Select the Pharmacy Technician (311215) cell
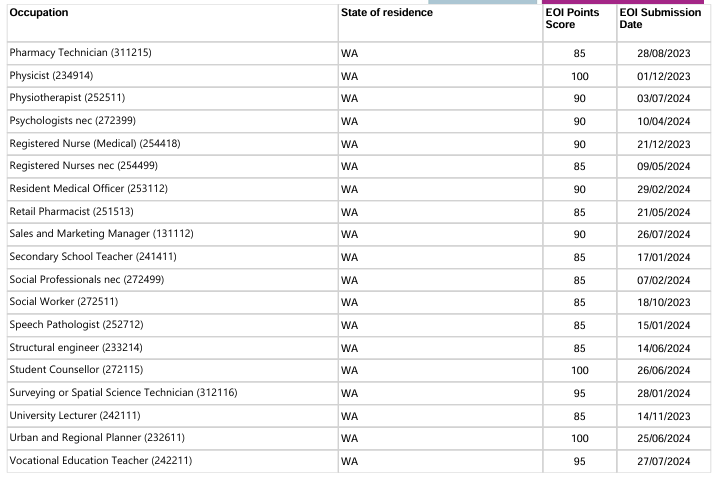 pos(80,52)
